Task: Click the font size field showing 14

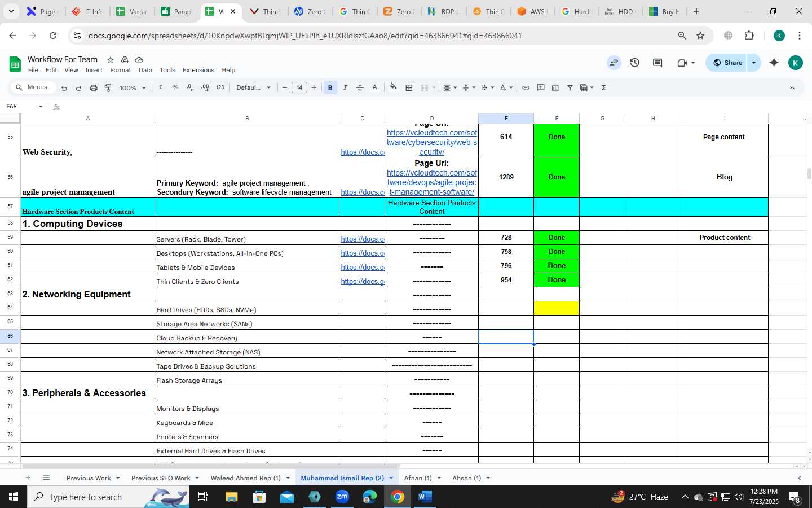Action: point(299,87)
